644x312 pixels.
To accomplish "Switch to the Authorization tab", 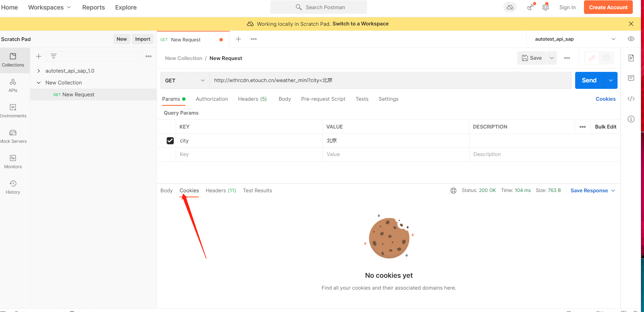I will (212, 99).
